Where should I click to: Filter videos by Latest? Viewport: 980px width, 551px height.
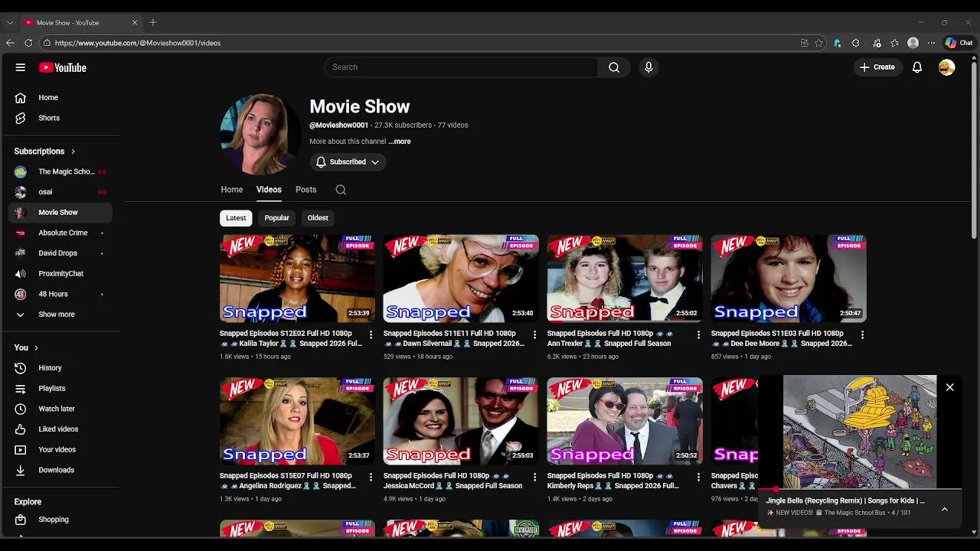pos(236,218)
